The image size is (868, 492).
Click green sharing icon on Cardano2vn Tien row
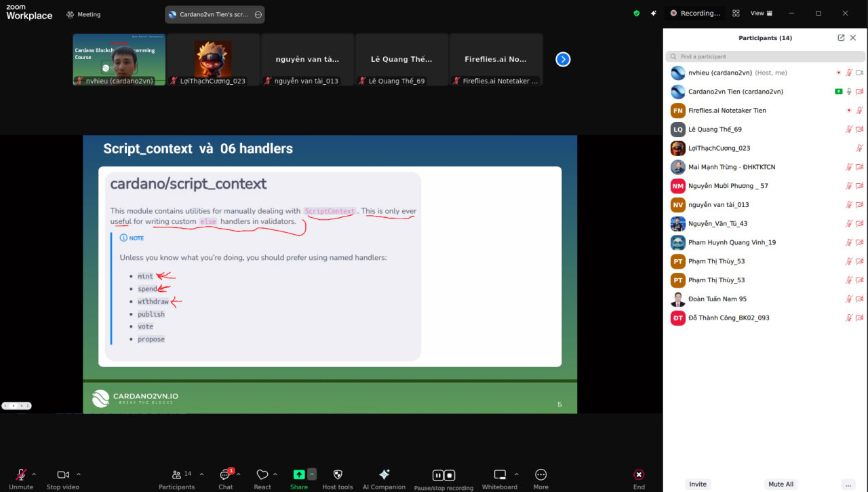839,92
